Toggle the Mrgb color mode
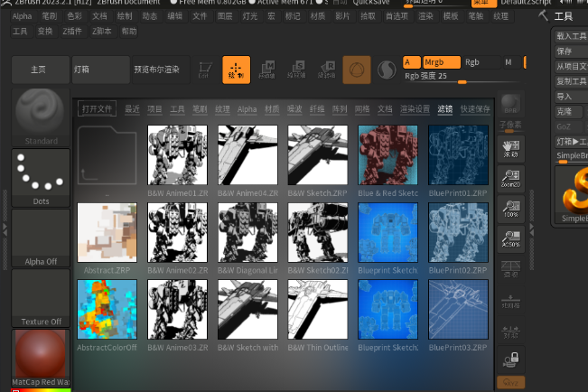Screen dimensions: 588x392 [441, 62]
